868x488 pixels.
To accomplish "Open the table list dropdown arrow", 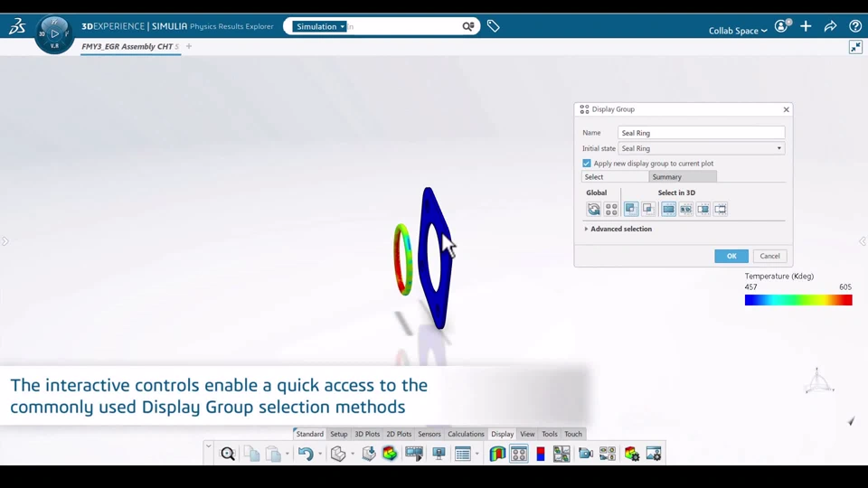I will pos(477,455).
